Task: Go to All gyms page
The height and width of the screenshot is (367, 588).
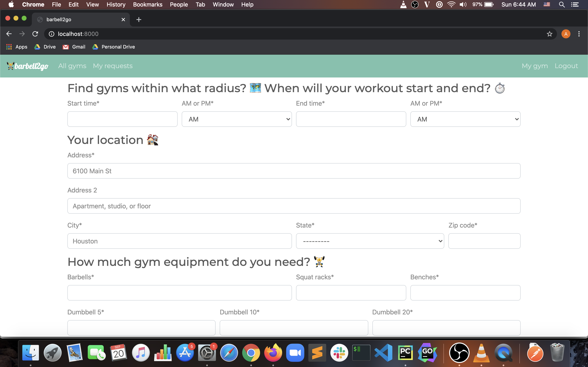Action: click(72, 66)
